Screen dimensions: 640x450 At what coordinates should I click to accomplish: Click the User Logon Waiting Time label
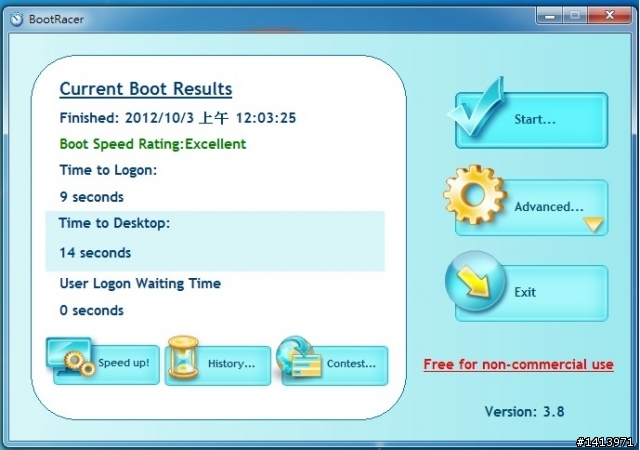coord(140,283)
